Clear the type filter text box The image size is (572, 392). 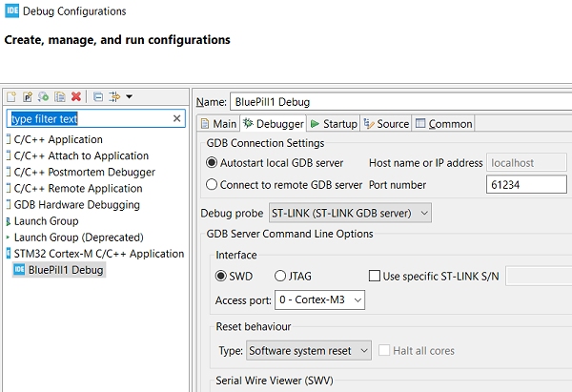177,119
